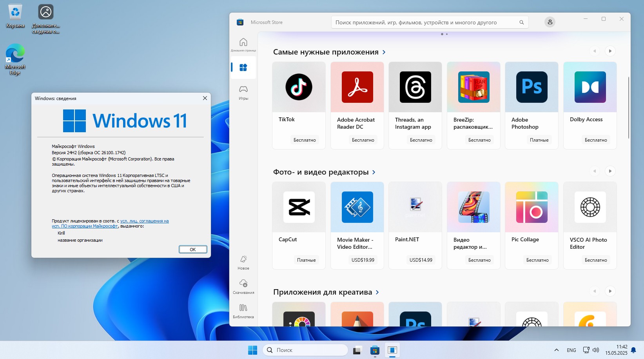
Task: Next arrow in 'Самые нужные приложения' row
Action: 610,51
